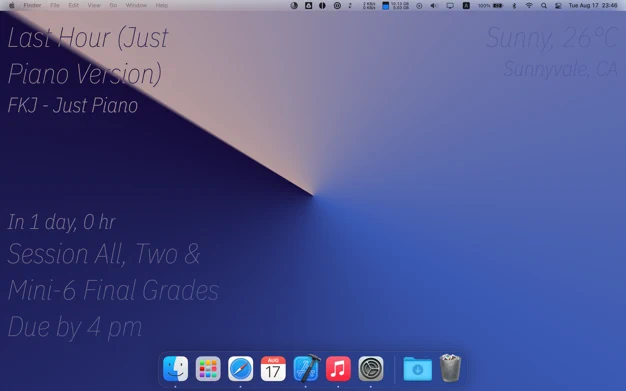The height and width of the screenshot is (391, 626).
Task: Open System Preferences from the Dock
Action: pos(371,368)
